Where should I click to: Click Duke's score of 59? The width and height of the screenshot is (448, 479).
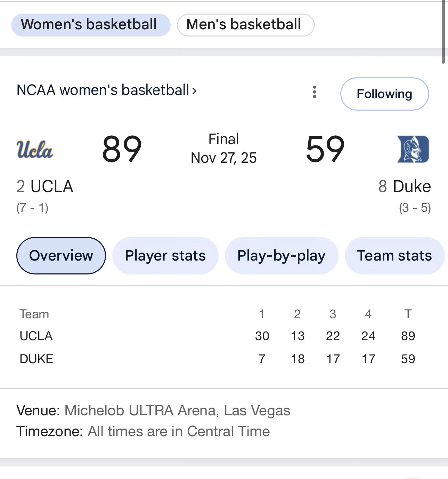[325, 149]
